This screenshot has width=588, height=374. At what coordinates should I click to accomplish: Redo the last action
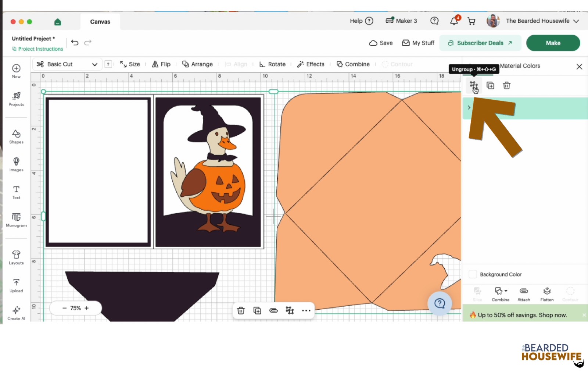88,43
